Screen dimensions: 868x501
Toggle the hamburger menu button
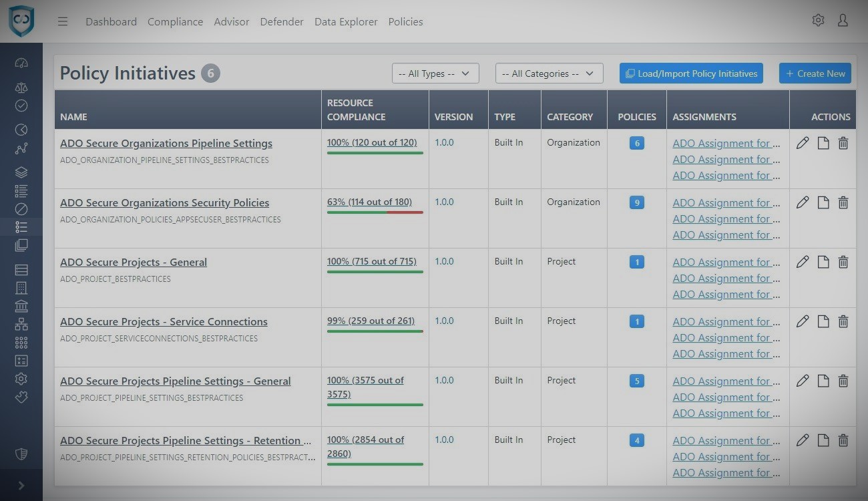click(63, 21)
